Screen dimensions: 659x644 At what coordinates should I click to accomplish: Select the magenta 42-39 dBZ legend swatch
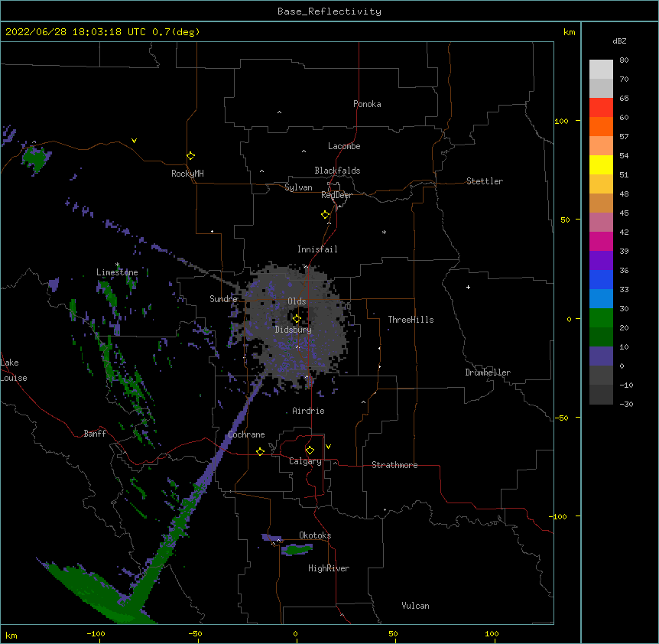(x=601, y=241)
